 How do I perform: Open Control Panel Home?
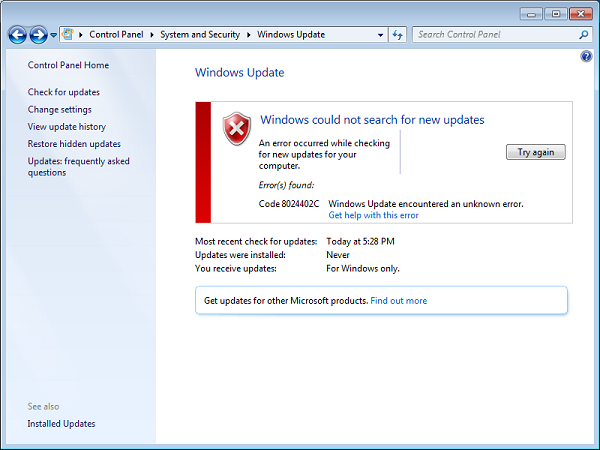coord(68,65)
